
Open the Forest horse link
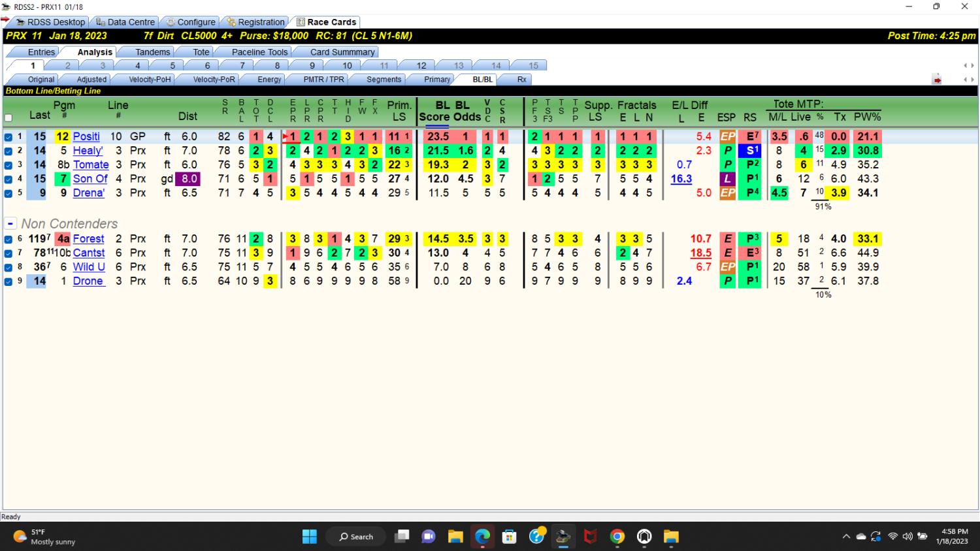[x=88, y=239]
